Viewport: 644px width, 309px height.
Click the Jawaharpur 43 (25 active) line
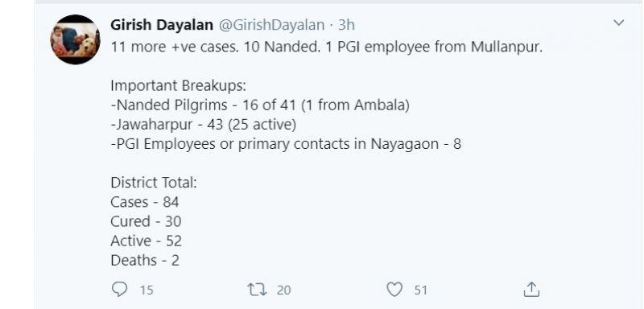[204, 125]
